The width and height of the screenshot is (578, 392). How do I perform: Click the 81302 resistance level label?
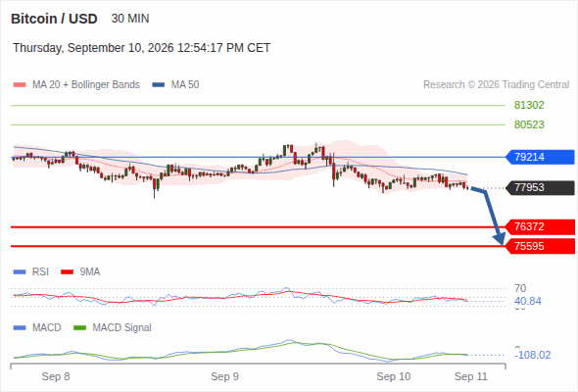[529, 106]
